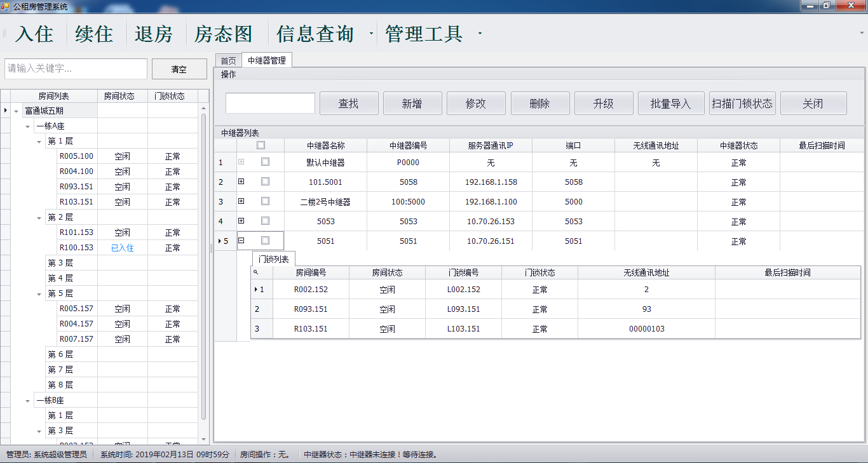Collapse the 富通城五期 tree node
Image resolution: width=868 pixels, height=463 pixels.
coord(15,109)
